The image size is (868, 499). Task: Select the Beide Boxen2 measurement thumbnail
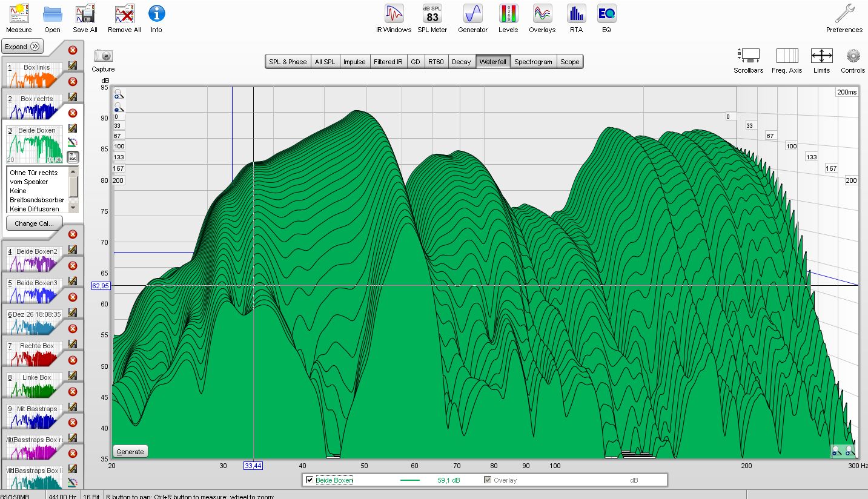[35, 259]
